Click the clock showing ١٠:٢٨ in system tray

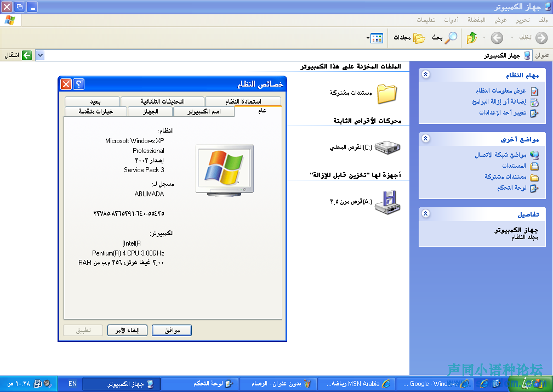click(19, 384)
